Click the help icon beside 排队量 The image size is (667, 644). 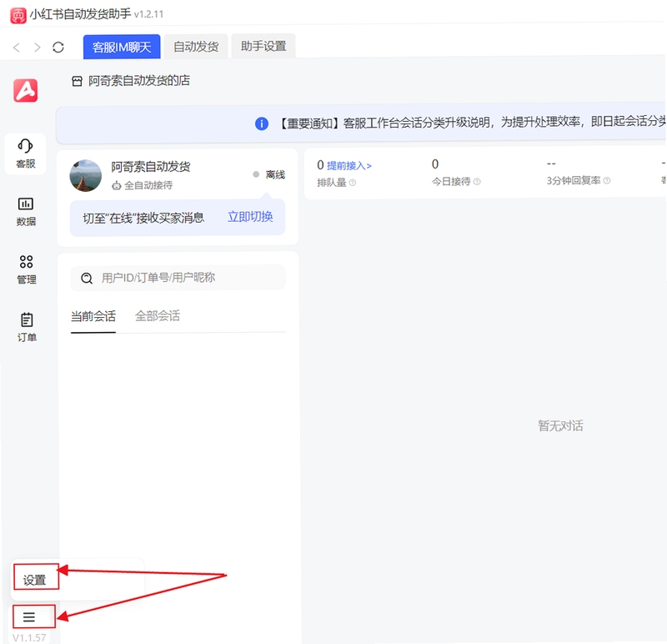click(x=352, y=183)
